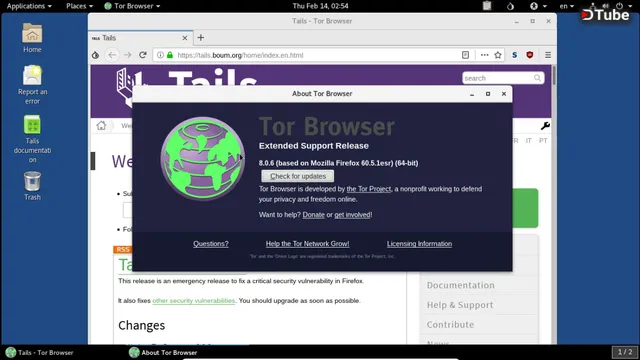Open the Tor Browser app menu

coord(132,6)
